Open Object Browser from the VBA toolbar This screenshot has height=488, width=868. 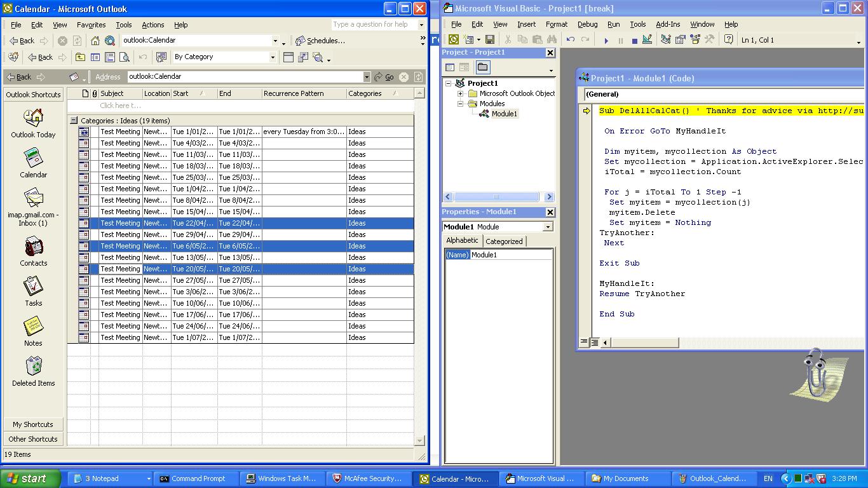pyautogui.click(x=695, y=40)
